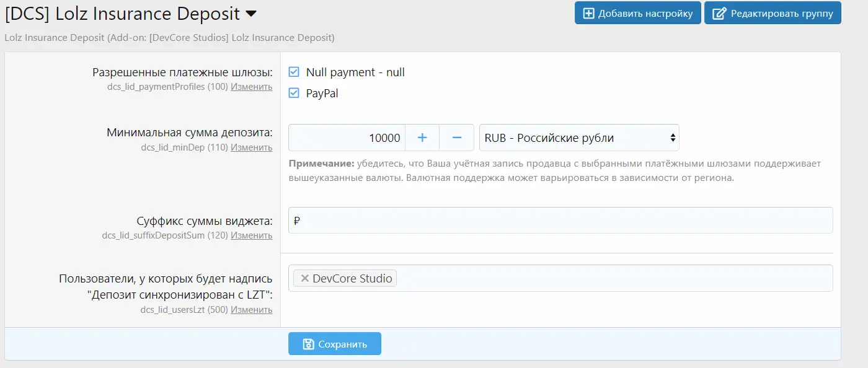
Task: Click 'Изменить' link for dcs_lid_usersLzt
Action: (x=252, y=310)
